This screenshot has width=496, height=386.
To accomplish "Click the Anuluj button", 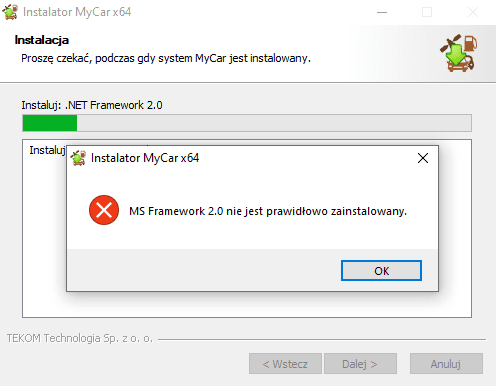I will (x=446, y=364).
